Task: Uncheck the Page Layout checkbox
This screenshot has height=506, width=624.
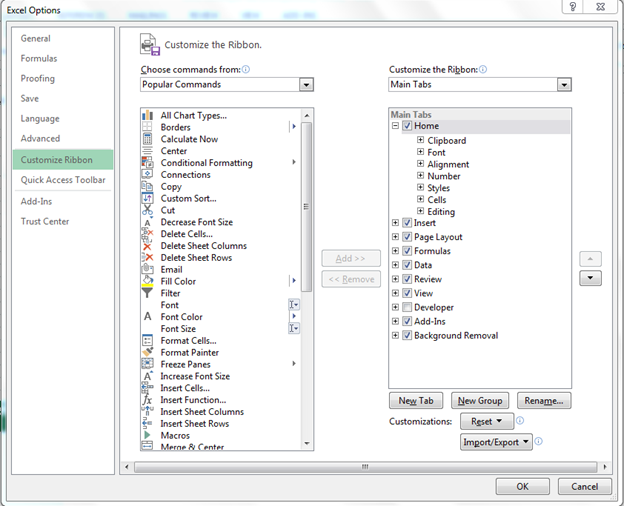Action: (x=407, y=237)
